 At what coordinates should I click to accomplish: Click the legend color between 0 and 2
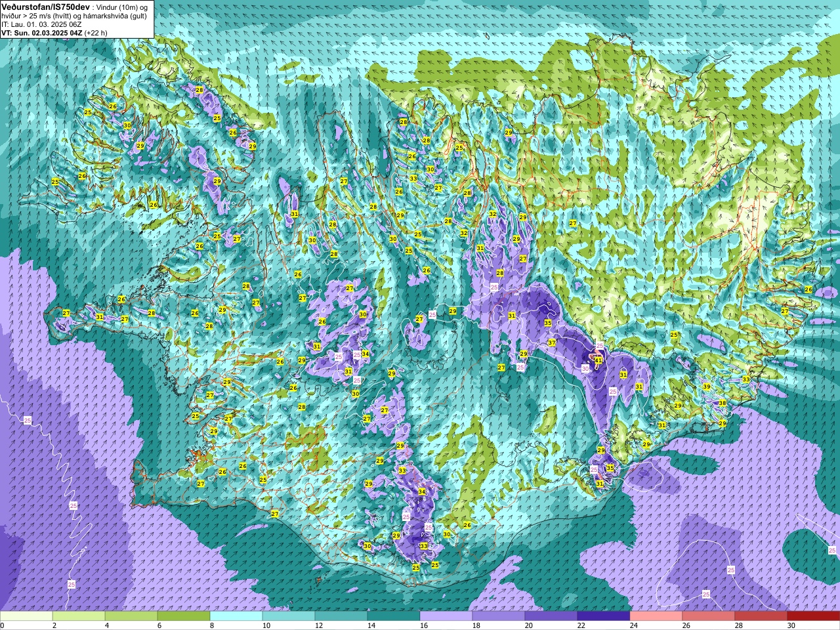point(26,616)
